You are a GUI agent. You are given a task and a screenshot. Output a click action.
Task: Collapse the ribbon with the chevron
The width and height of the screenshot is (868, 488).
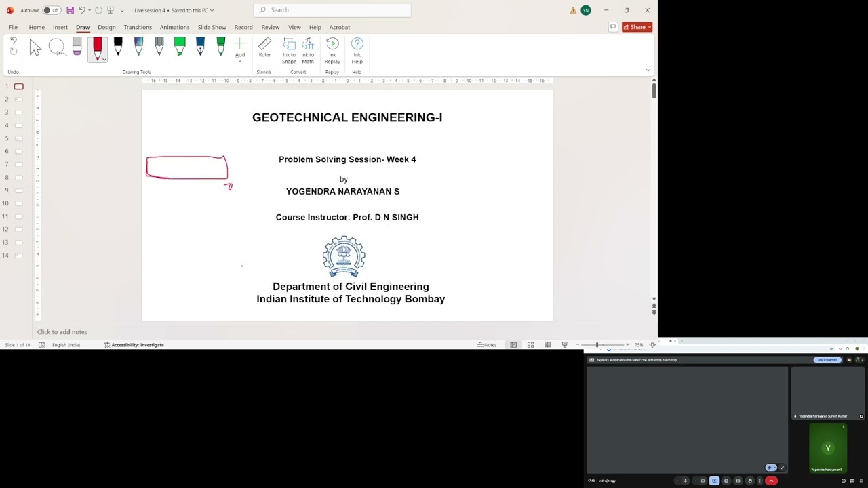tap(648, 70)
